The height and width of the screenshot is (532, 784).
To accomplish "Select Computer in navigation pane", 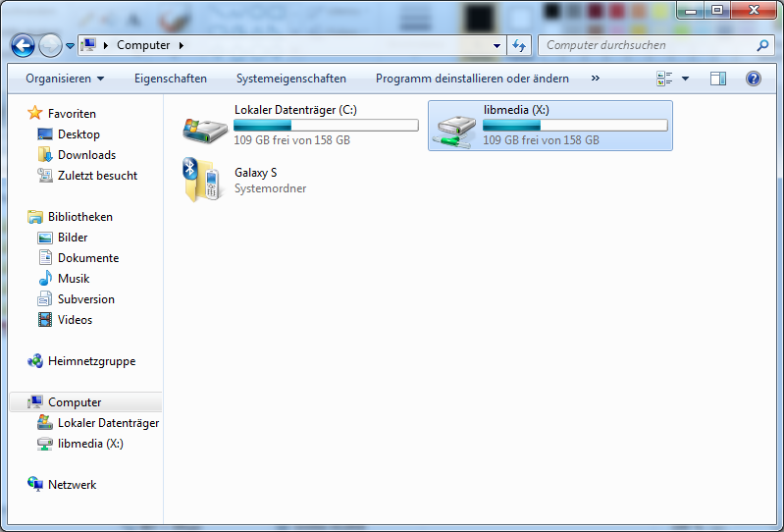I will tap(75, 402).
